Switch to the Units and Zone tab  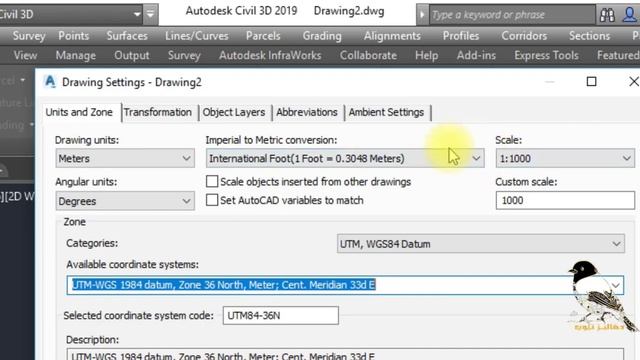pos(79,112)
